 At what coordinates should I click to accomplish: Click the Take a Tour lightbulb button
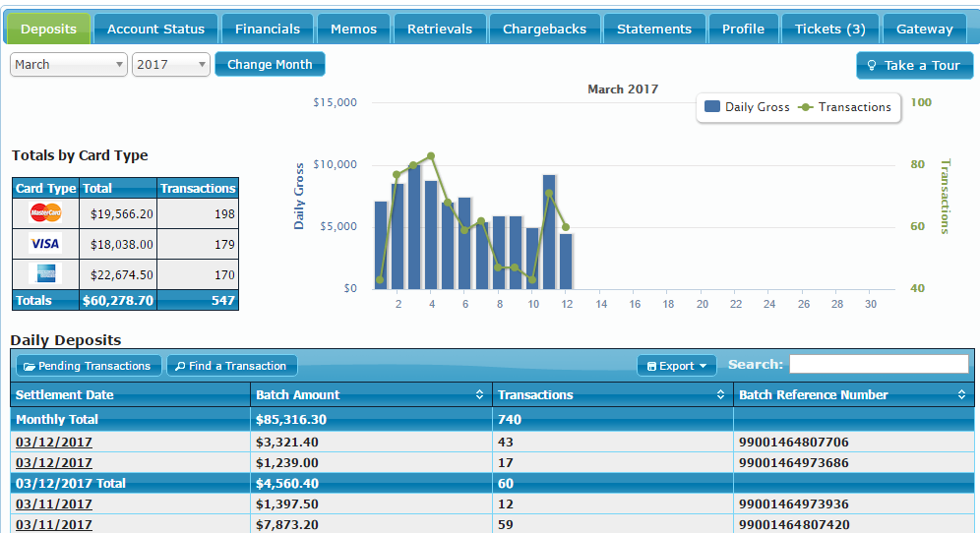914,65
